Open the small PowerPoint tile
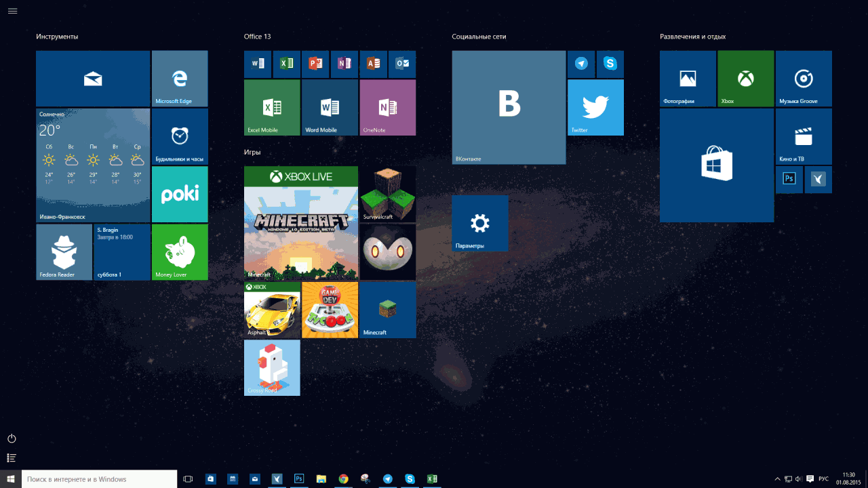The height and width of the screenshot is (488, 868). click(315, 64)
